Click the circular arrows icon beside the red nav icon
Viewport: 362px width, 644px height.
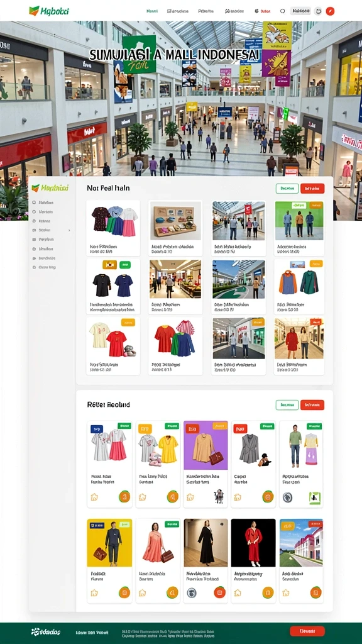click(317, 11)
